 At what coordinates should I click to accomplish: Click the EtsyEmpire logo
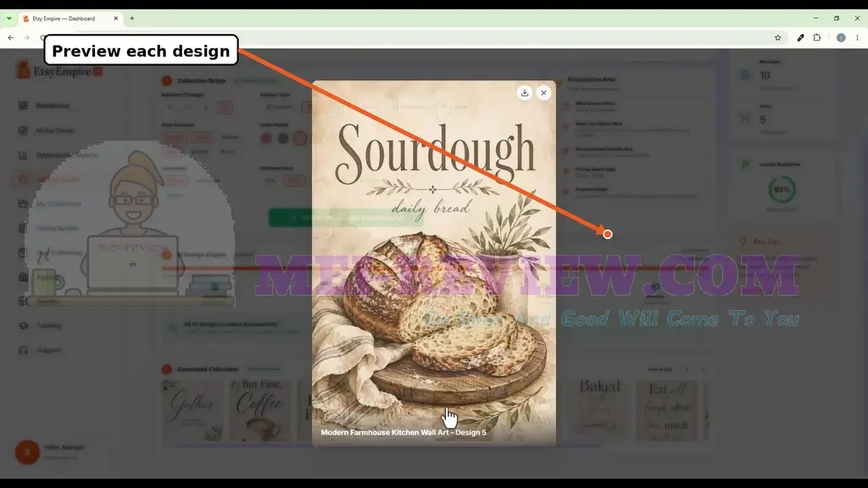coord(58,71)
